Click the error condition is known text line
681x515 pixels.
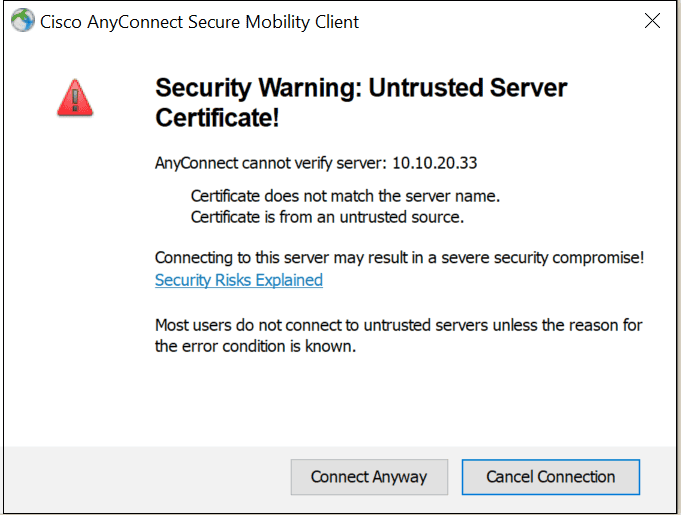pyautogui.click(x=255, y=347)
